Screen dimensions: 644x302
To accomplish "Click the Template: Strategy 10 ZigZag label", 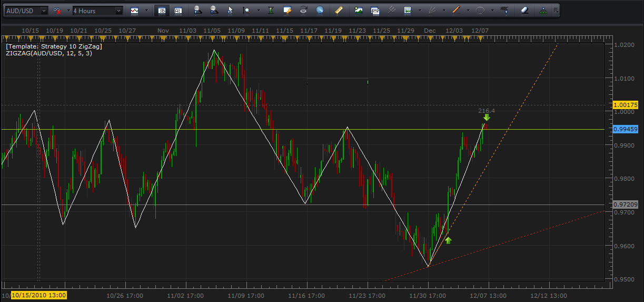I will (54, 47).
